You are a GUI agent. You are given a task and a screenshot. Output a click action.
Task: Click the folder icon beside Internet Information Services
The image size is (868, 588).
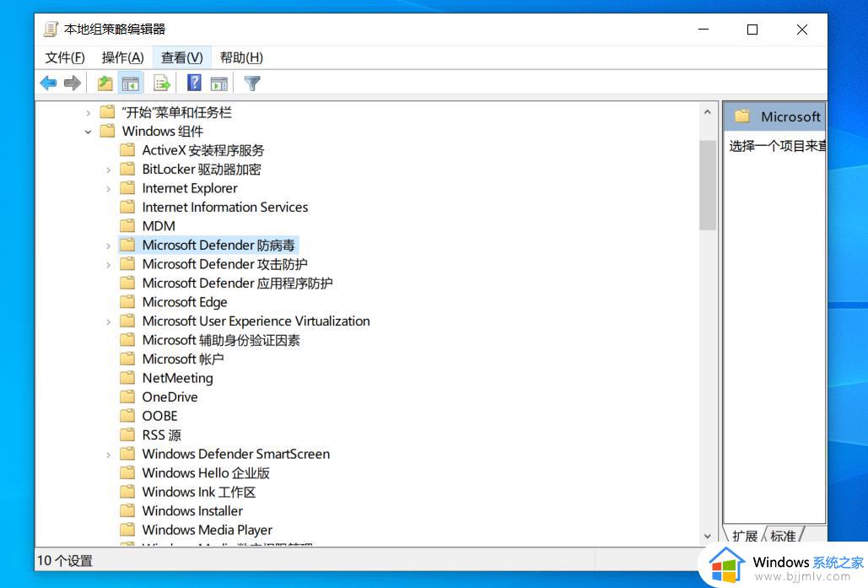pos(128,207)
